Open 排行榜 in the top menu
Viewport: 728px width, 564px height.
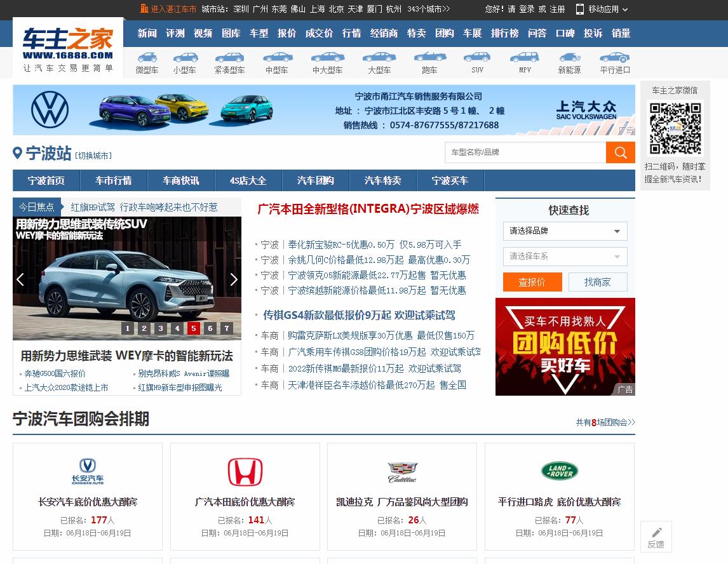click(x=504, y=34)
